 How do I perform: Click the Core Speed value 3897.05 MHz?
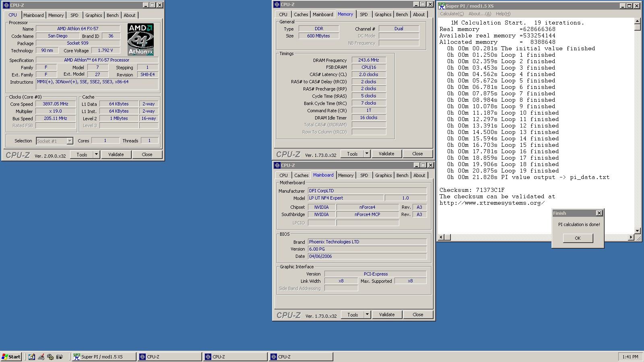56,104
